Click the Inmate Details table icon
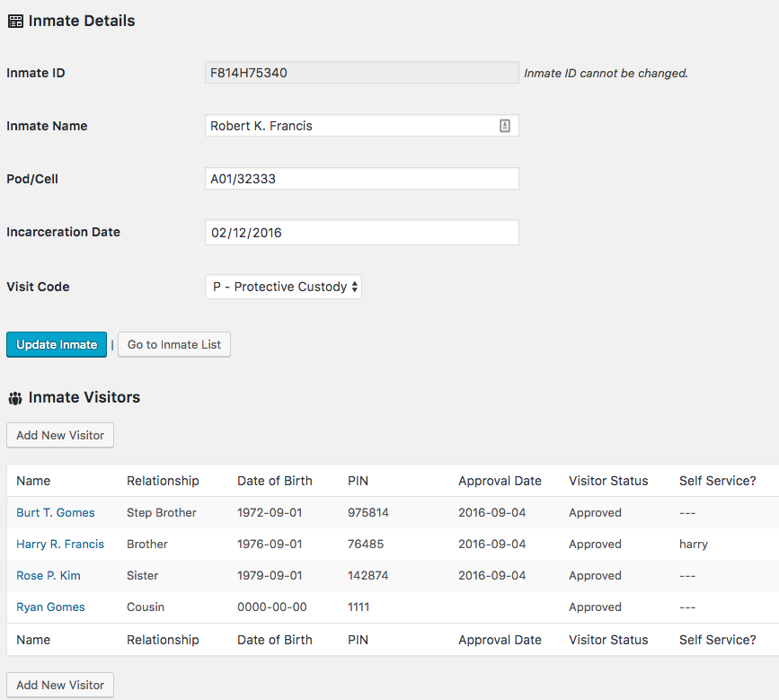Screen dimensions: 779x700 15,22
